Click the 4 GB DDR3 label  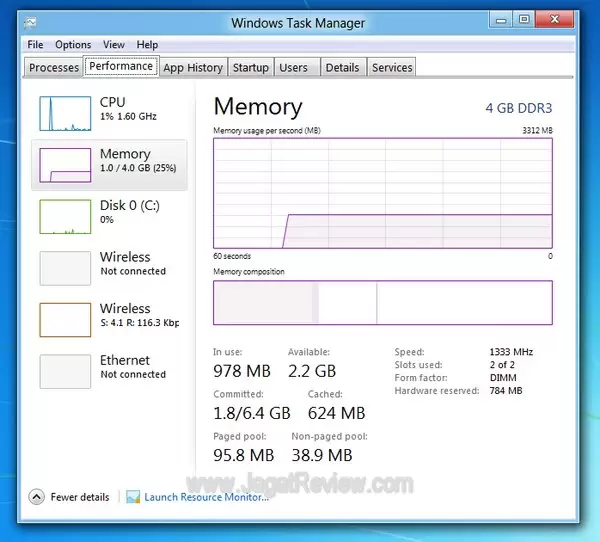click(x=519, y=108)
